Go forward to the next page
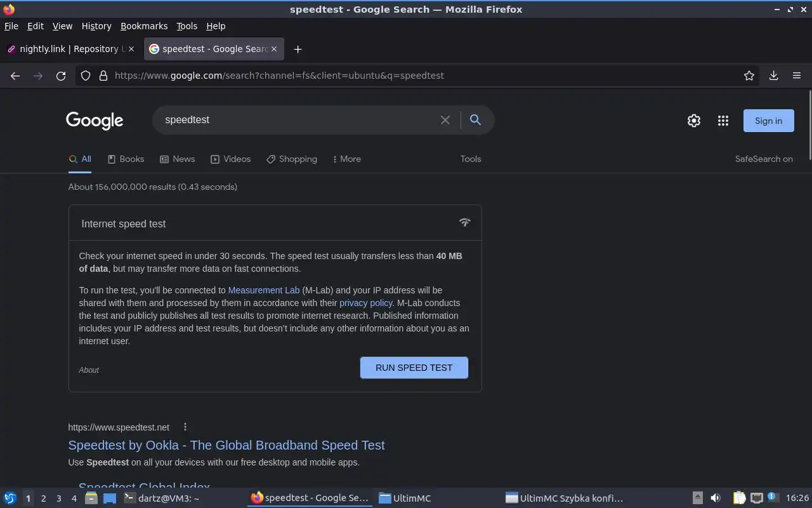Image resolution: width=812 pixels, height=508 pixels. point(38,76)
